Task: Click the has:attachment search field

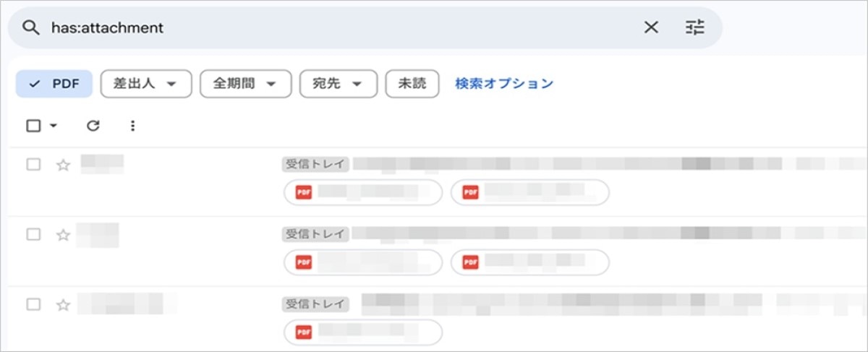Action: point(325,28)
